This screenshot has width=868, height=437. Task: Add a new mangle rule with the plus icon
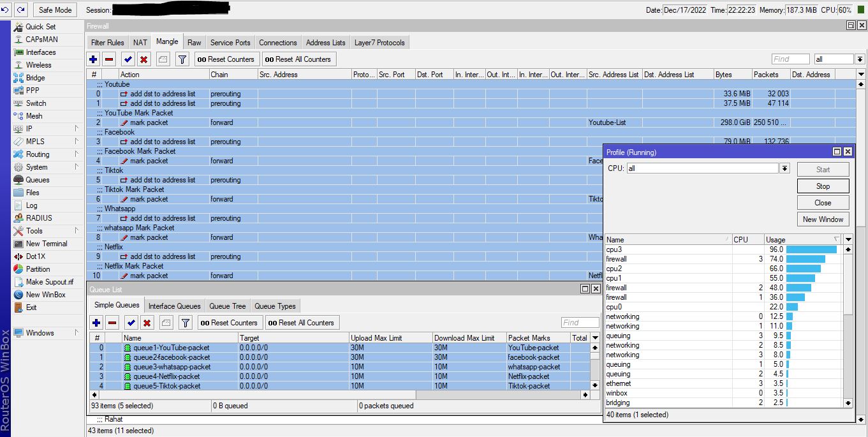[93, 59]
